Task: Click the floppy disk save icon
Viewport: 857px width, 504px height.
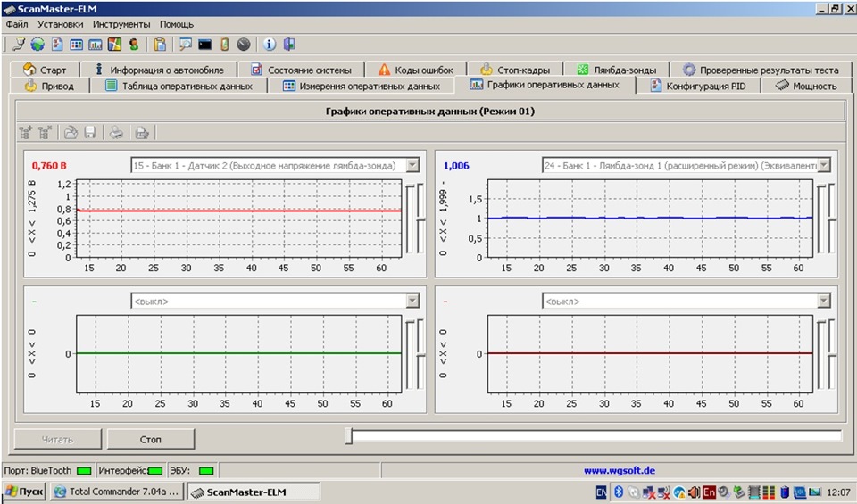Action: pyautogui.click(x=90, y=132)
